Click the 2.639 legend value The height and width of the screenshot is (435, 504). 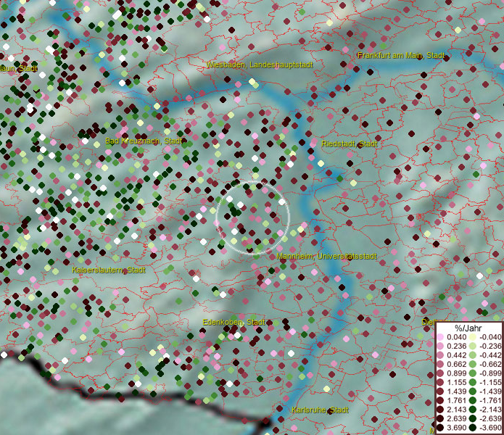(456, 418)
